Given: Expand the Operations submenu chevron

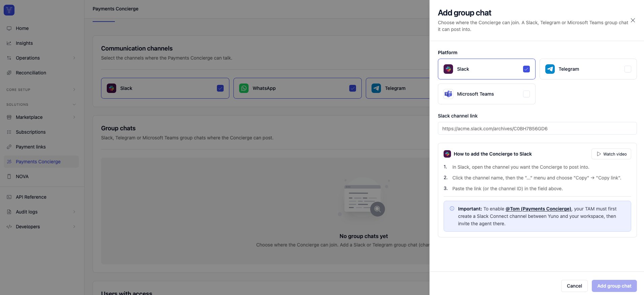Looking at the screenshot, I should click(x=74, y=58).
